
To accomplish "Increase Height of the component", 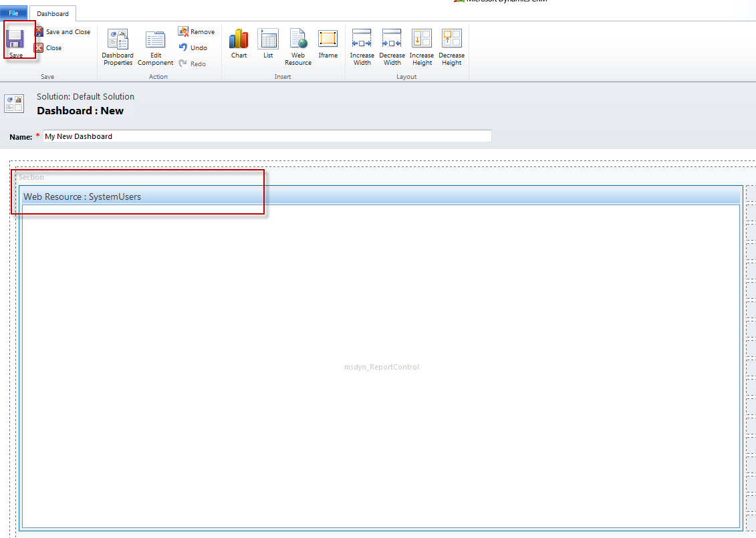I will (422, 47).
